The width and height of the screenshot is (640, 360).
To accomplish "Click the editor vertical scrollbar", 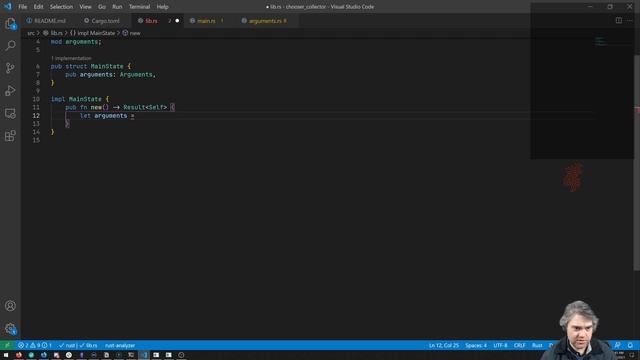I will click(x=637, y=162).
